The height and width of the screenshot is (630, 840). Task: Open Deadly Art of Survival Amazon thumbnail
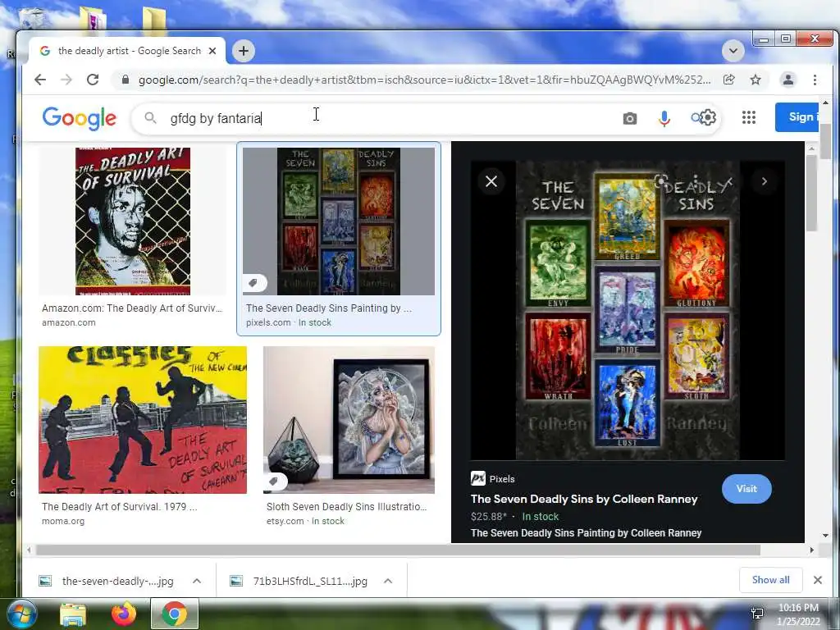click(x=133, y=221)
